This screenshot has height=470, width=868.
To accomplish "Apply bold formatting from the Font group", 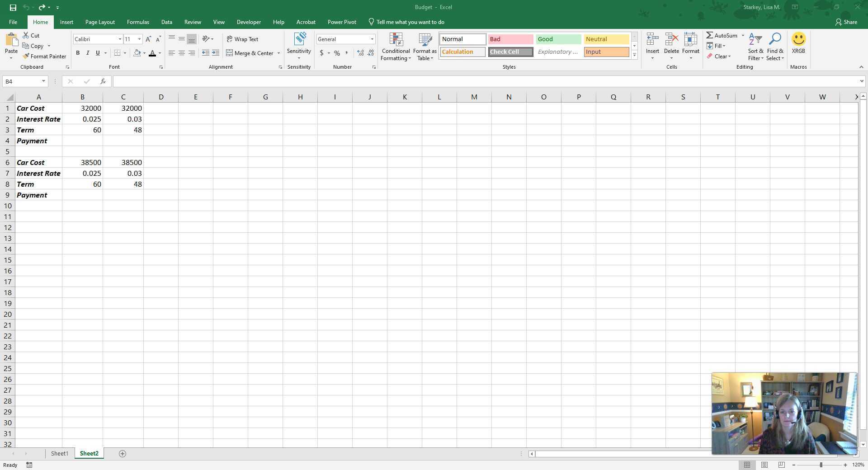I will tap(77, 53).
